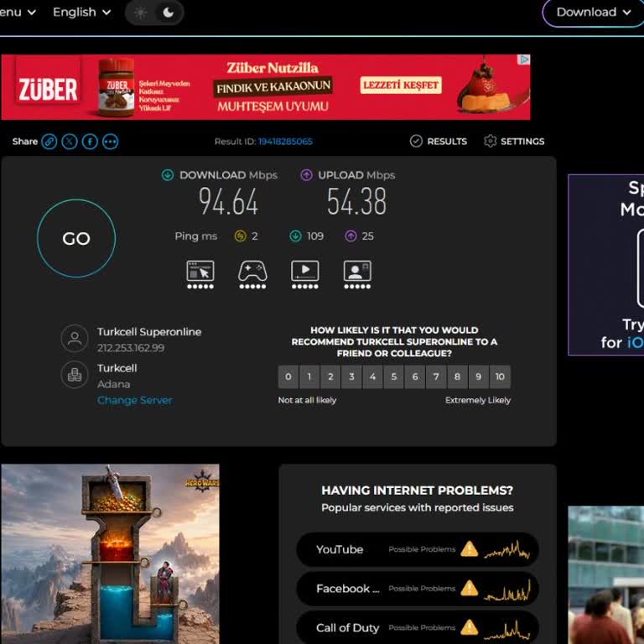Screen dimensions: 644x644
Task: Click the Speedtest mobile app promo panel
Action: click(605, 265)
